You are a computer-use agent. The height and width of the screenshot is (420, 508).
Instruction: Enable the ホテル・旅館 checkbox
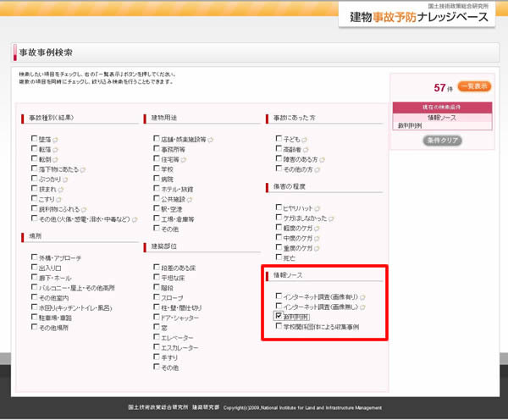(156, 188)
